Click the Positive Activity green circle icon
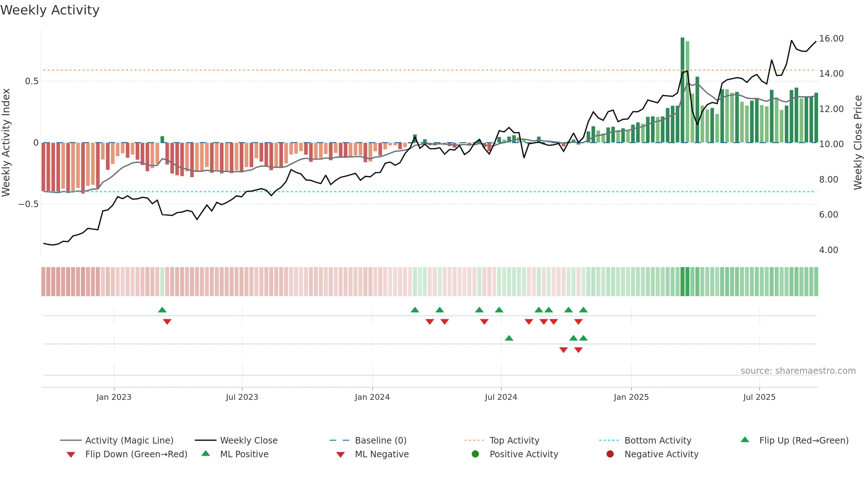 (475, 454)
